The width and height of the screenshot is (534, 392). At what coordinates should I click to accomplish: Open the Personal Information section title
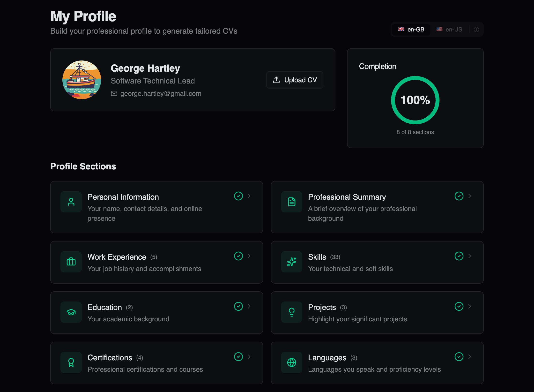(123, 197)
